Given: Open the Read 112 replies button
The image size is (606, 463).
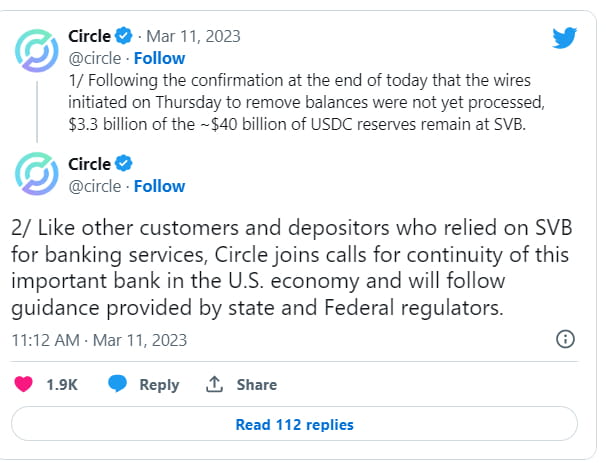Looking at the screenshot, I should pos(294,424).
